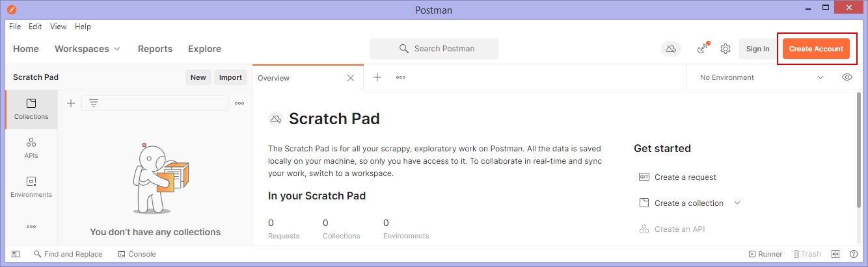Close the Overview tab
The image size is (868, 267).
[351, 78]
